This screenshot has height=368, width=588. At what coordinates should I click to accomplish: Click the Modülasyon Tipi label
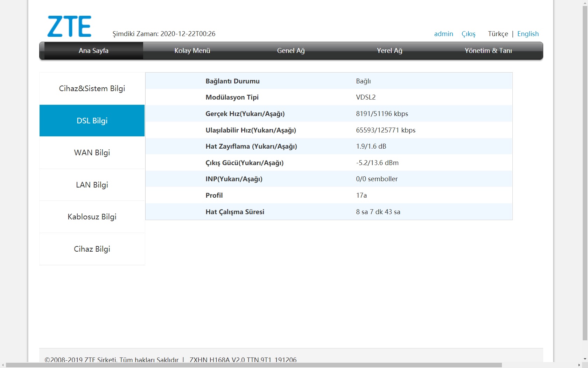(232, 97)
